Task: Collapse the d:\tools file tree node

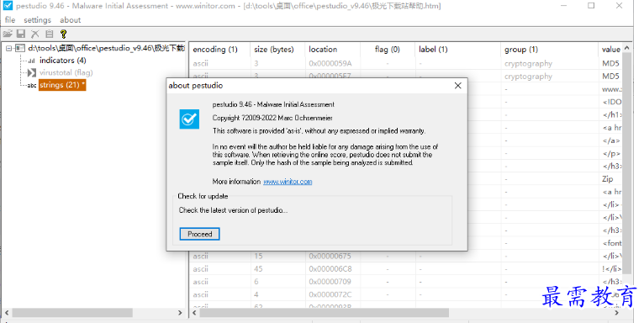Action: click(8, 49)
